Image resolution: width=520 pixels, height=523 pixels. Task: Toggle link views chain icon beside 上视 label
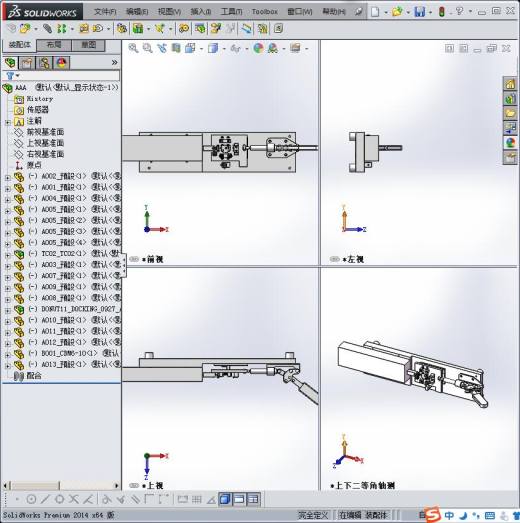point(134,486)
